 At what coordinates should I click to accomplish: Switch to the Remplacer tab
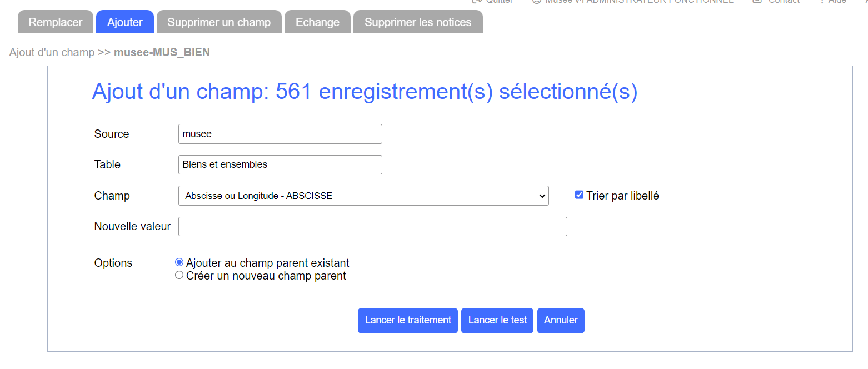(x=56, y=22)
